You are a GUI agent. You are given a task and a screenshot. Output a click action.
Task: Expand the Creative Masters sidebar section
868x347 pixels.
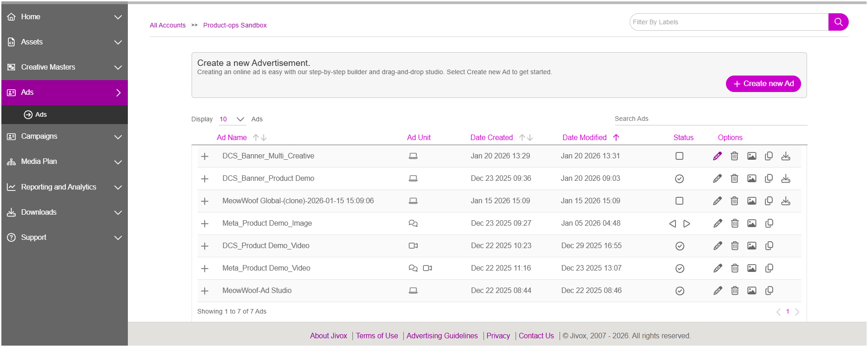[65, 67]
